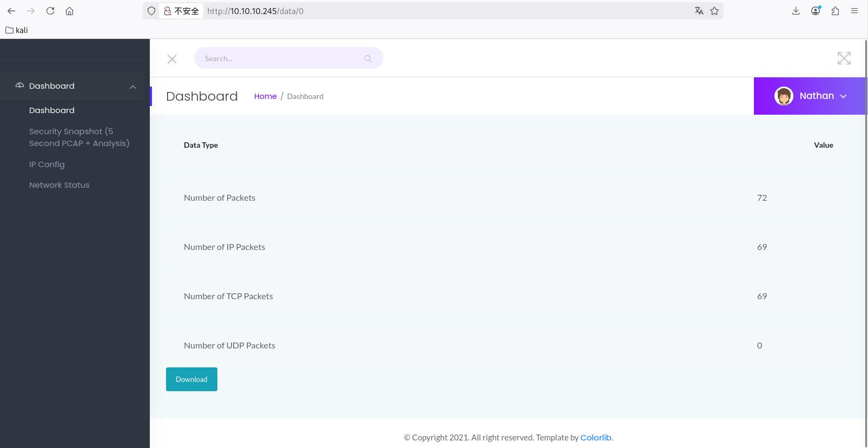Select IP Config in the sidebar
868x448 pixels.
point(47,164)
